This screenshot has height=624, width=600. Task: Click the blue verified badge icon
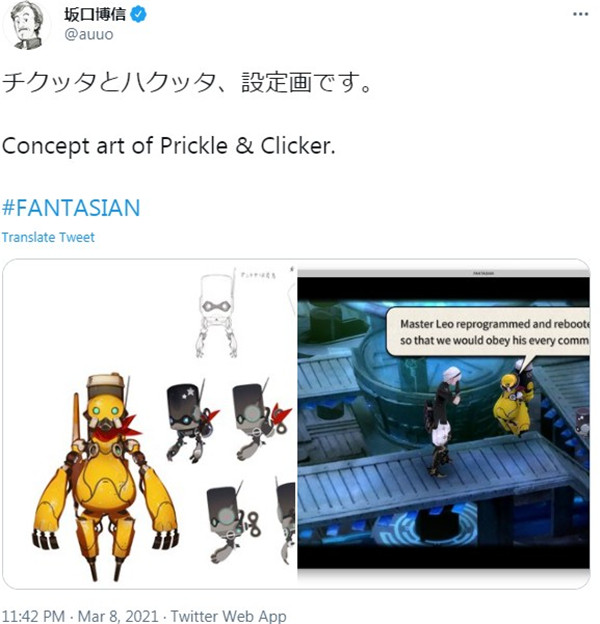pos(138,15)
